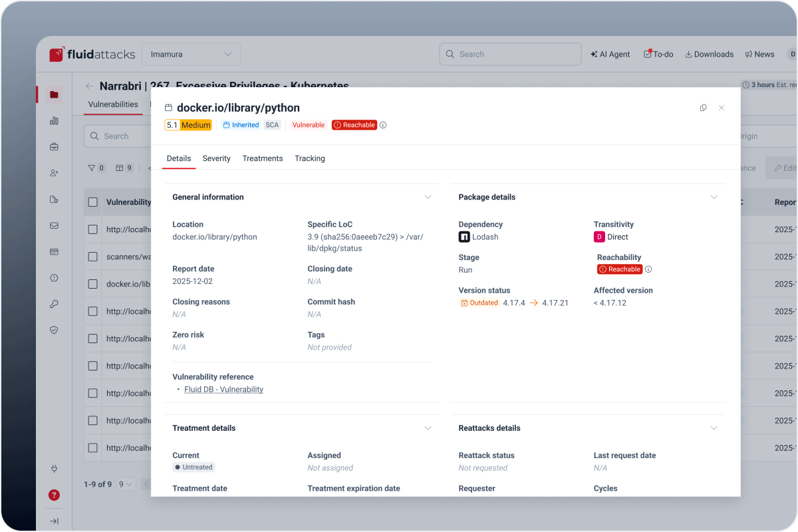
Task: Open the News announcements
Action: [x=759, y=55]
